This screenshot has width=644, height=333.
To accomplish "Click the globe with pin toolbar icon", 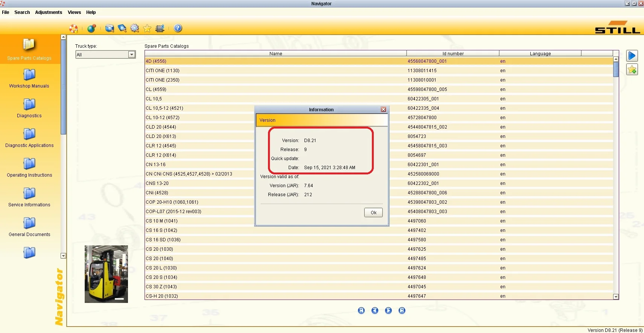I will pos(91,29).
